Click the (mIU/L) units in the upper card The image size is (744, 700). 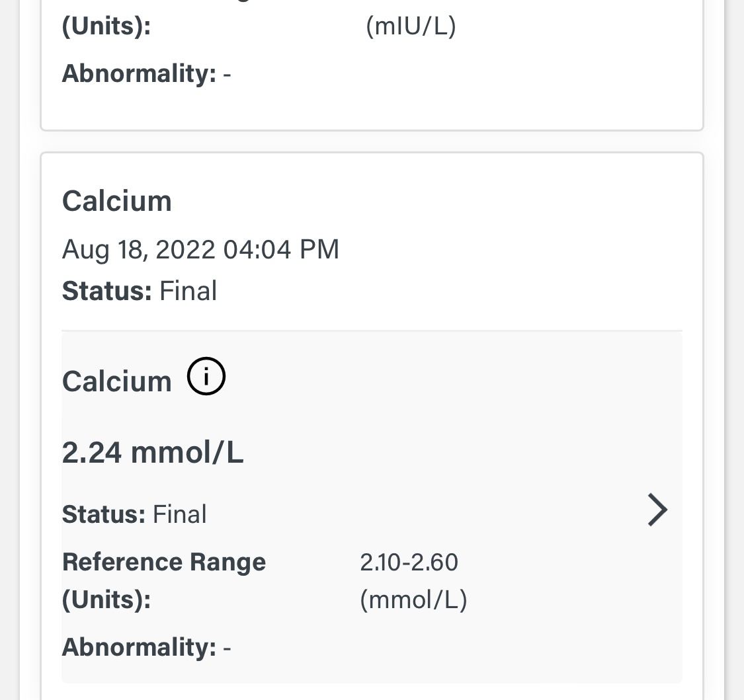tap(411, 27)
